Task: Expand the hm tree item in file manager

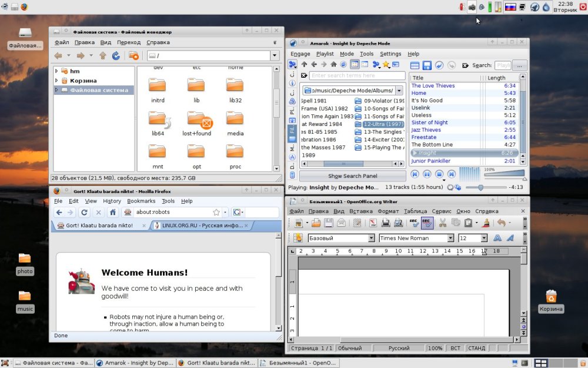Action: tap(56, 71)
